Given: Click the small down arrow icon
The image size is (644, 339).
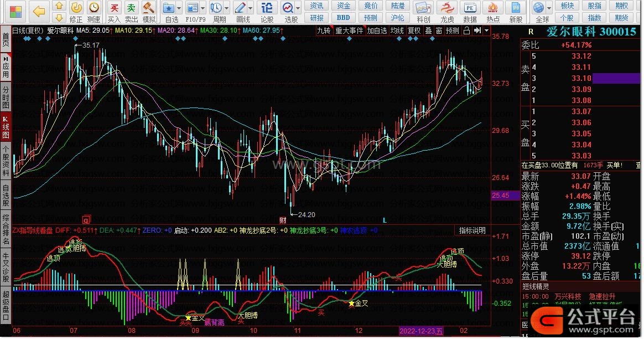Looking at the screenshot, I should click(x=60, y=18).
